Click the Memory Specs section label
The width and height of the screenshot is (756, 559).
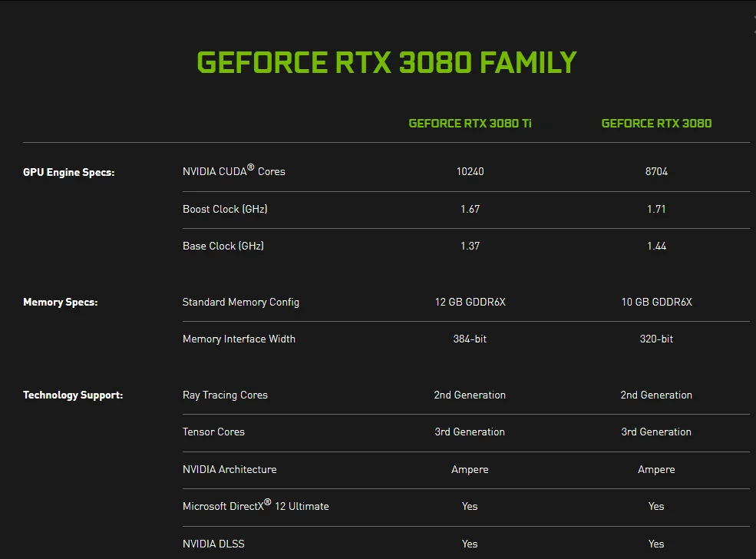coord(60,302)
